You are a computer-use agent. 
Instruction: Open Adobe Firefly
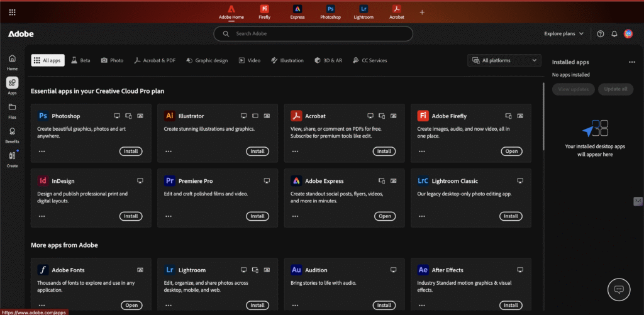pos(511,151)
